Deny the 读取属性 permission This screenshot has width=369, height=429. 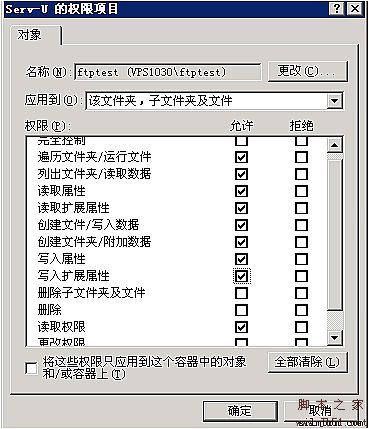[x=301, y=191]
